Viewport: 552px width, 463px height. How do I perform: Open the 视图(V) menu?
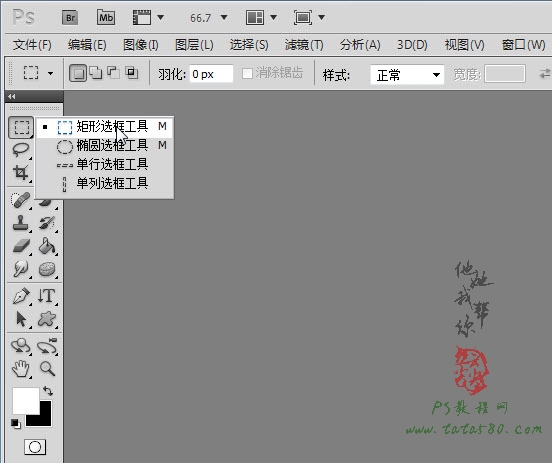(464, 45)
